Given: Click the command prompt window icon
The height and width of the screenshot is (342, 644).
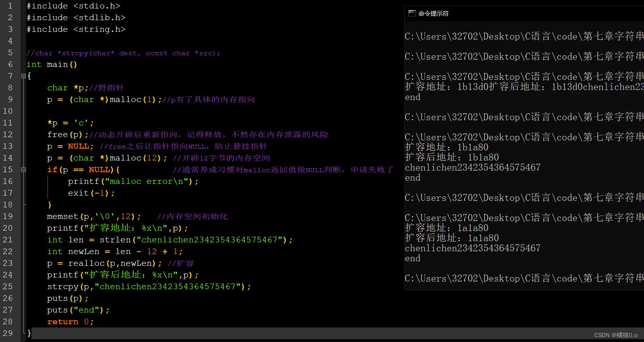Looking at the screenshot, I should point(412,13).
